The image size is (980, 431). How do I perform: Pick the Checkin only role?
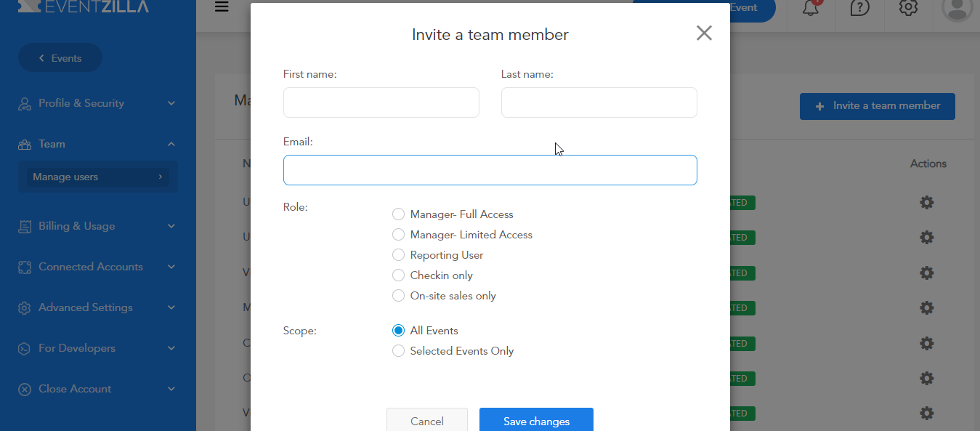tap(398, 275)
